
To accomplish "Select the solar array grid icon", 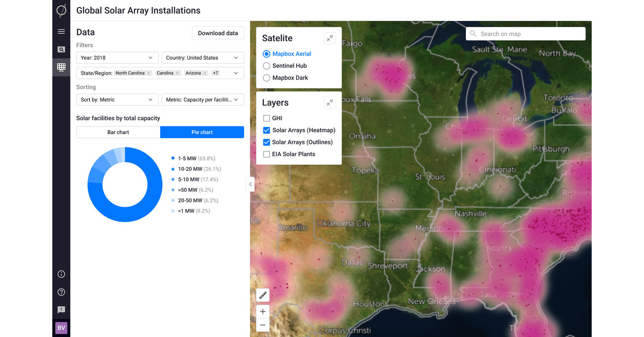I will click(x=61, y=67).
